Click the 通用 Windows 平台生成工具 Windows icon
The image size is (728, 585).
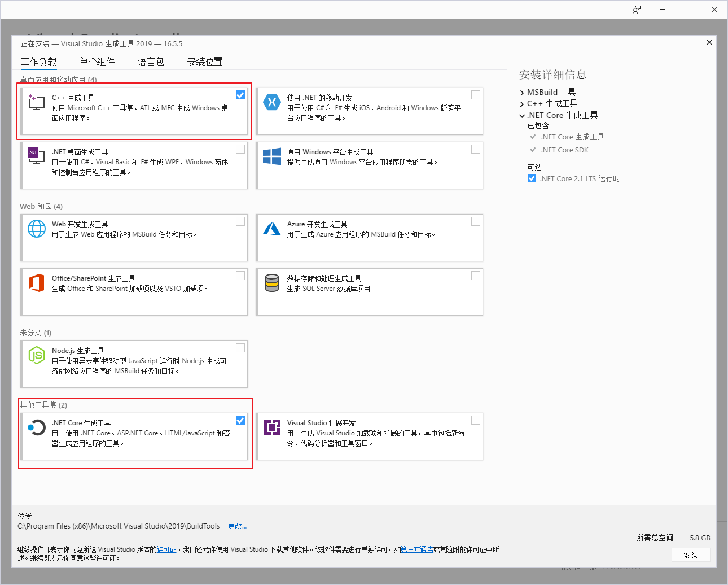pyautogui.click(x=271, y=156)
